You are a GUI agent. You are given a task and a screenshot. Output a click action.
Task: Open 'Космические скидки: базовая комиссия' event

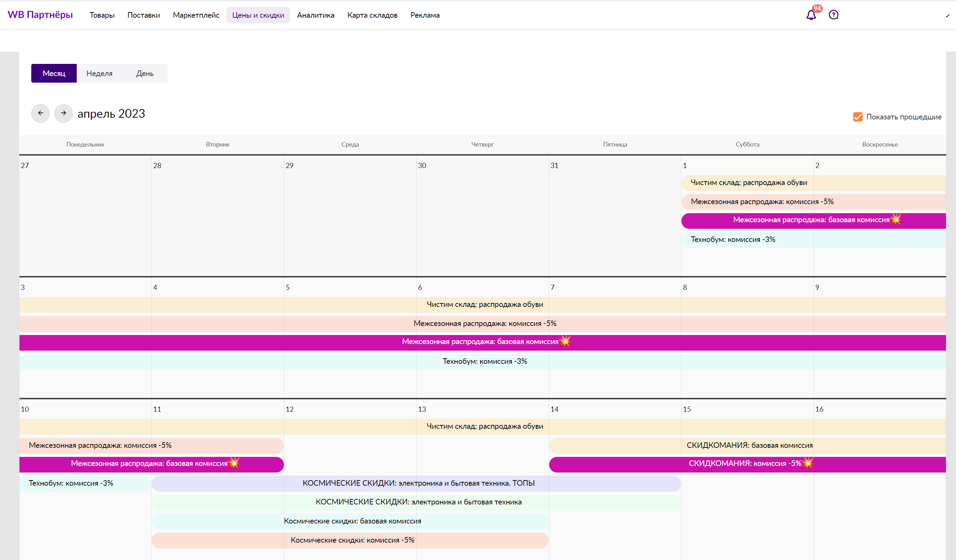(x=350, y=521)
